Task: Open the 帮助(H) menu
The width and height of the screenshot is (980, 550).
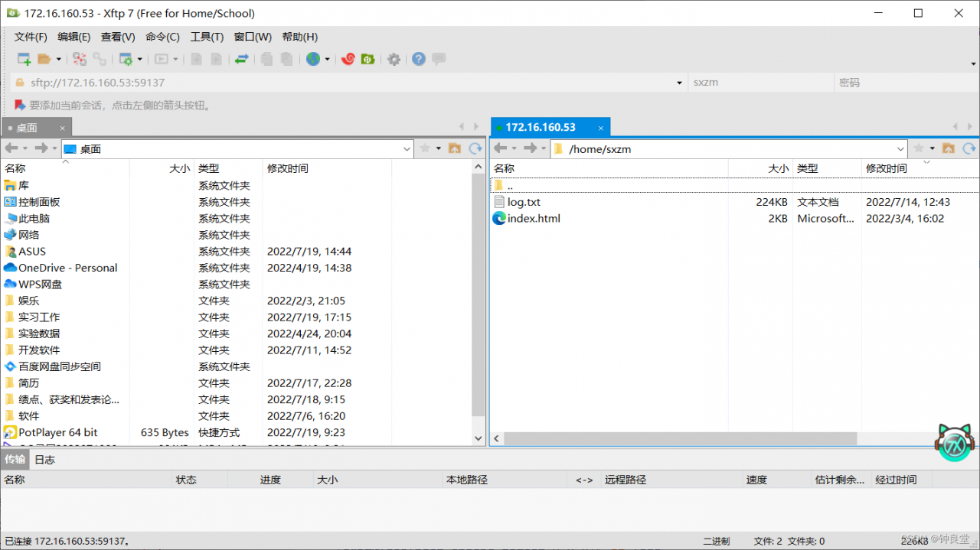Action: [300, 37]
